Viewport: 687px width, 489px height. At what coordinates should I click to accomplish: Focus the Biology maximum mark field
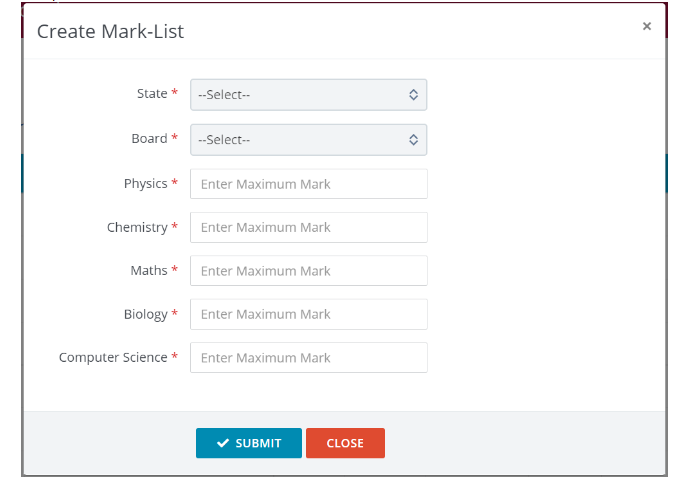tap(308, 314)
